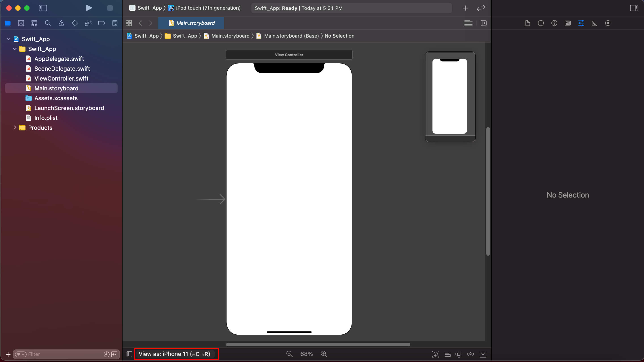Screen dimensions: 644x362
Task: Show the Size inspector ruler icon
Action: pos(594,23)
